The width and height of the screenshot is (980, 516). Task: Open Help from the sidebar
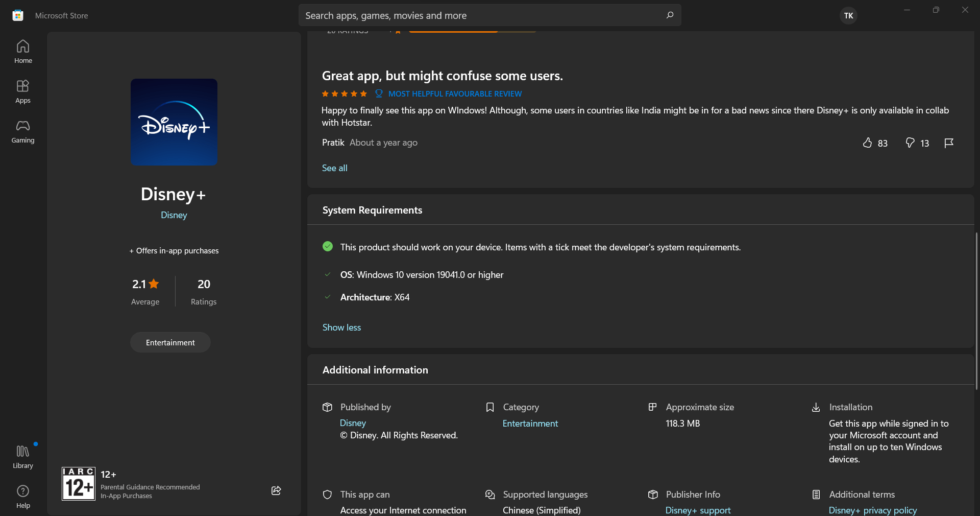(23, 497)
